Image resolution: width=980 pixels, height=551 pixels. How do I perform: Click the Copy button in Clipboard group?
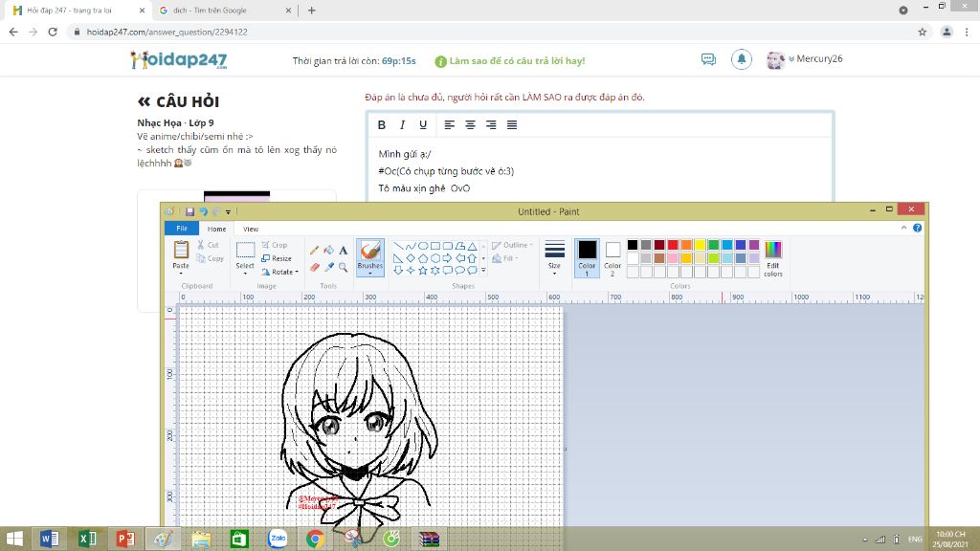click(x=210, y=258)
